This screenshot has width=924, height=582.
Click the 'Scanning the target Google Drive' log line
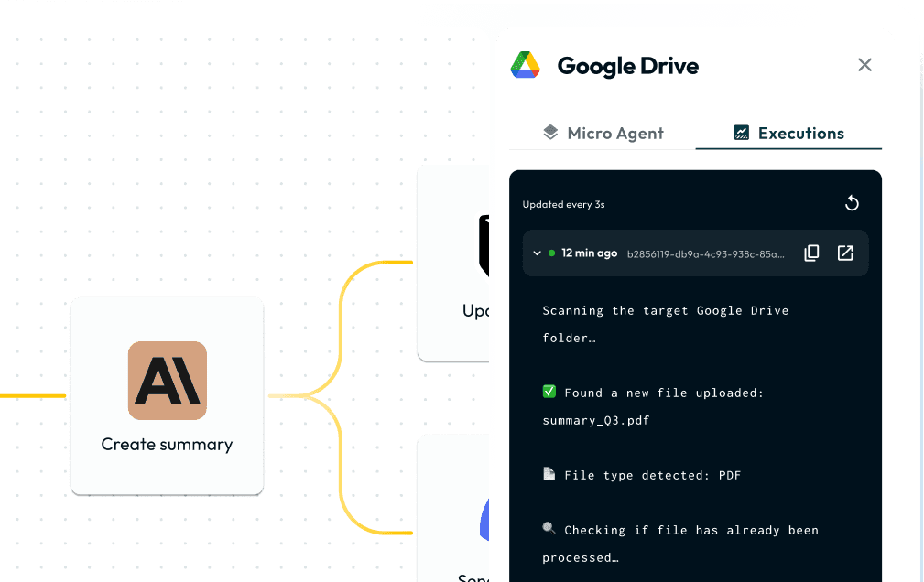[x=666, y=311]
